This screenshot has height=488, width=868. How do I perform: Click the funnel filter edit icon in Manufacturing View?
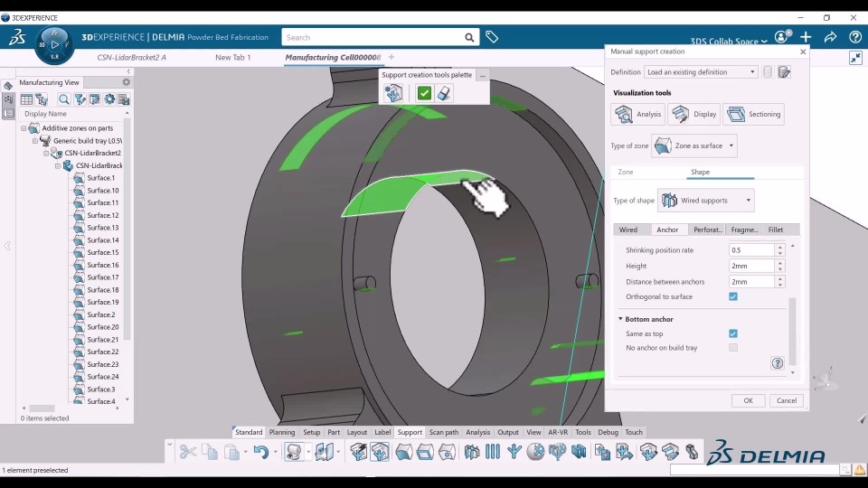point(80,99)
